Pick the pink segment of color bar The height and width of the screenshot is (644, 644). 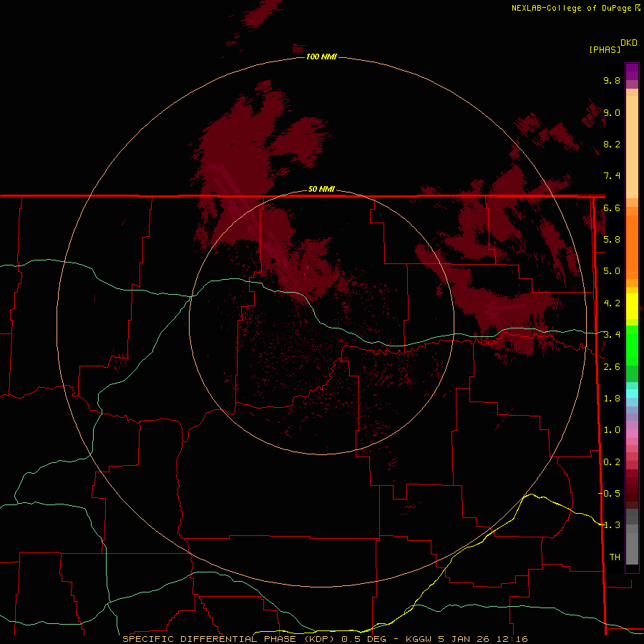click(632, 434)
